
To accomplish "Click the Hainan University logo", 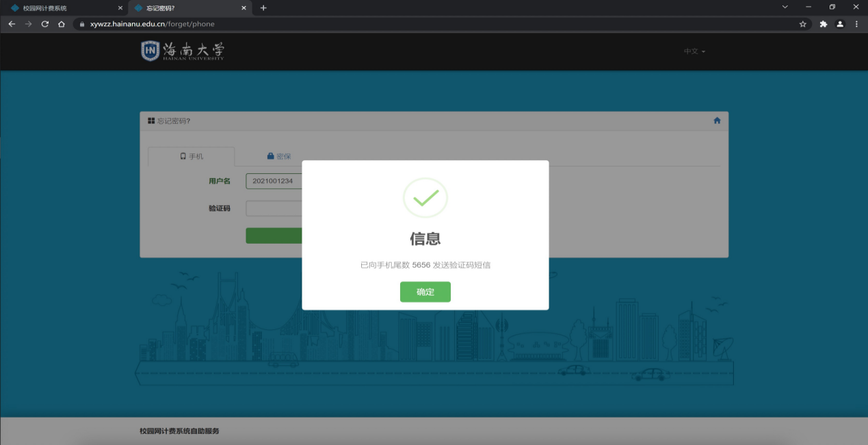I will (x=183, y=51).
